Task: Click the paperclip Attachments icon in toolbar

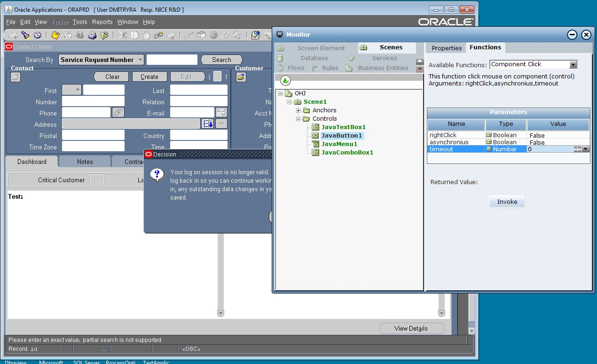Action: [225, 35]
